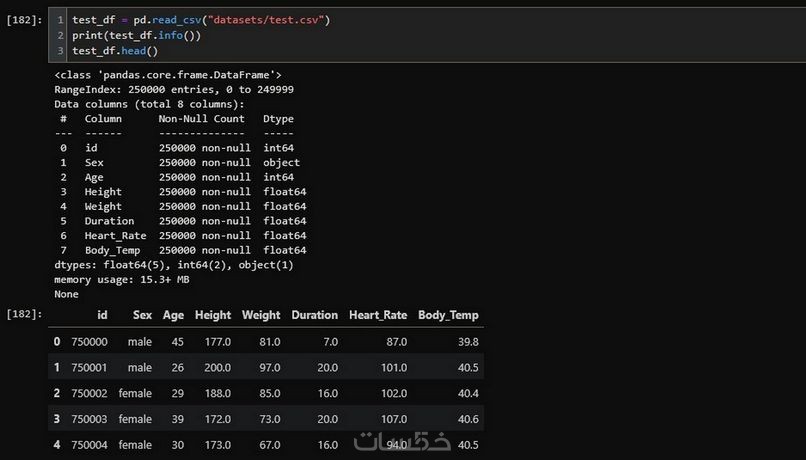Click the watermark logo at bottom right
806x460 pixels.
pyautogui.click(x=402, y=441)
